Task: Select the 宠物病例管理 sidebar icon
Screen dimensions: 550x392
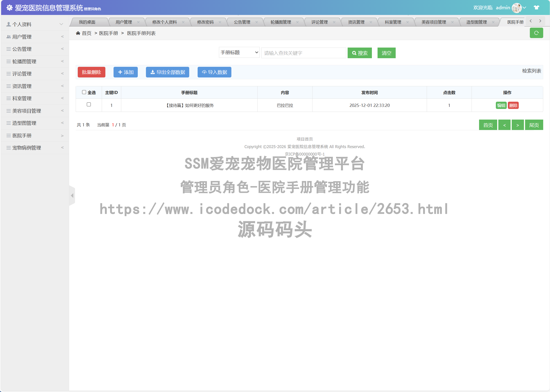Action: coord(8,147)
